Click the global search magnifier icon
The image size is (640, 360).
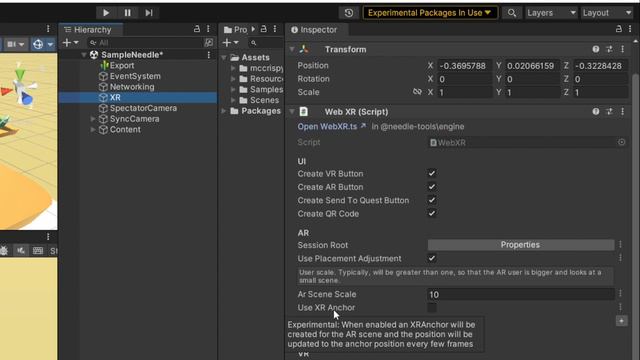pos(511,13)
